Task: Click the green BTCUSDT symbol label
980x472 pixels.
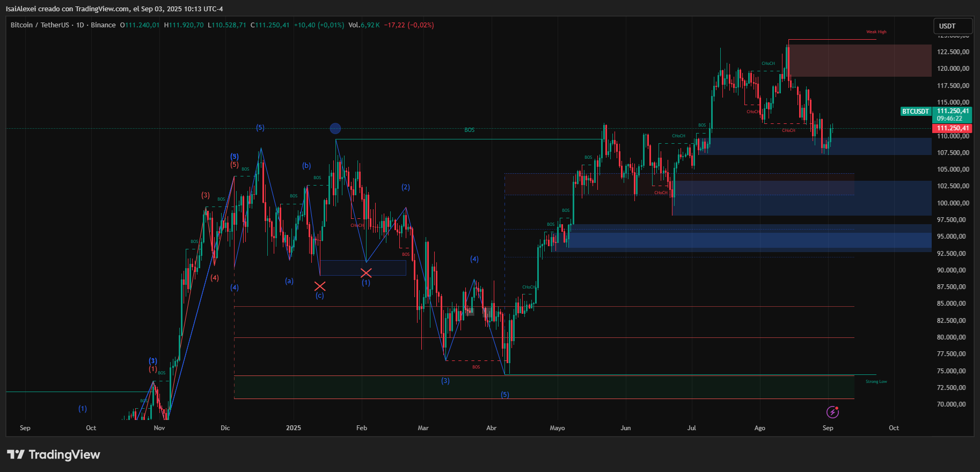Action: pyautogui.click(x=915, y=112)
